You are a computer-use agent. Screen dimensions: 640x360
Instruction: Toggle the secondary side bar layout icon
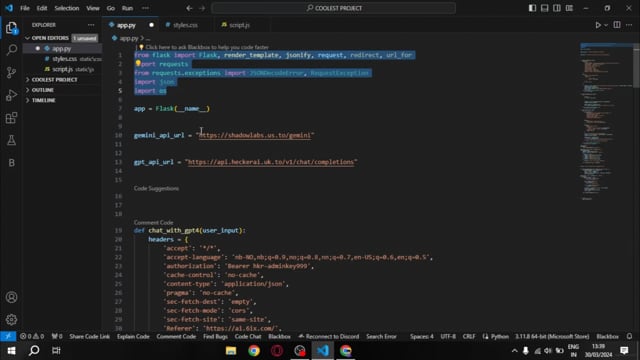pyautogui.click(x=557, y=8)
